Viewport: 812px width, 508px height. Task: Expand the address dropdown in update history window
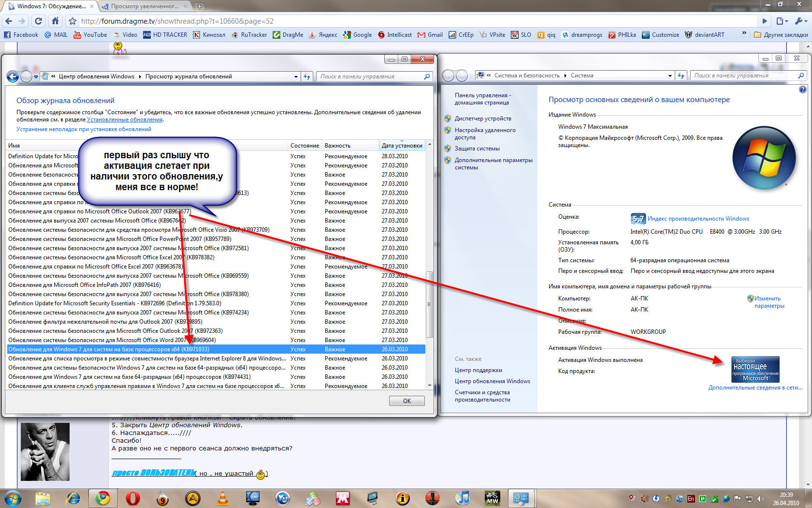pos(296,76)
